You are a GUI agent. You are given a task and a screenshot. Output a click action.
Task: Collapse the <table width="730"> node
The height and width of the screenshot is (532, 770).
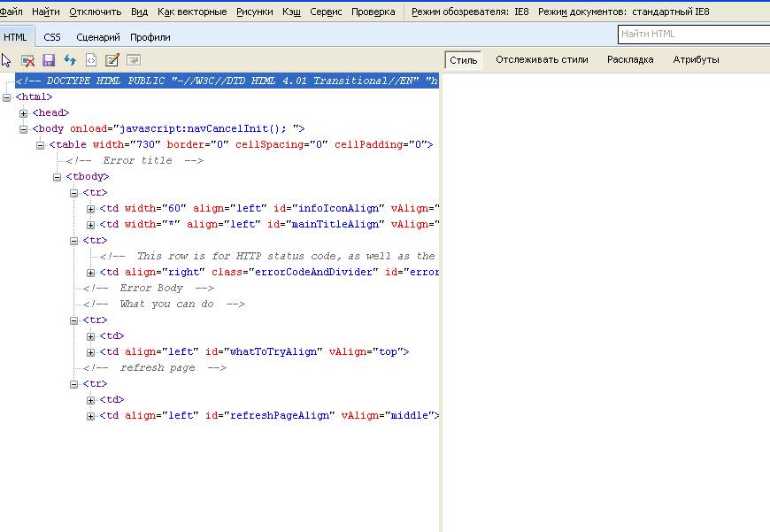click(x=40, y=145)
